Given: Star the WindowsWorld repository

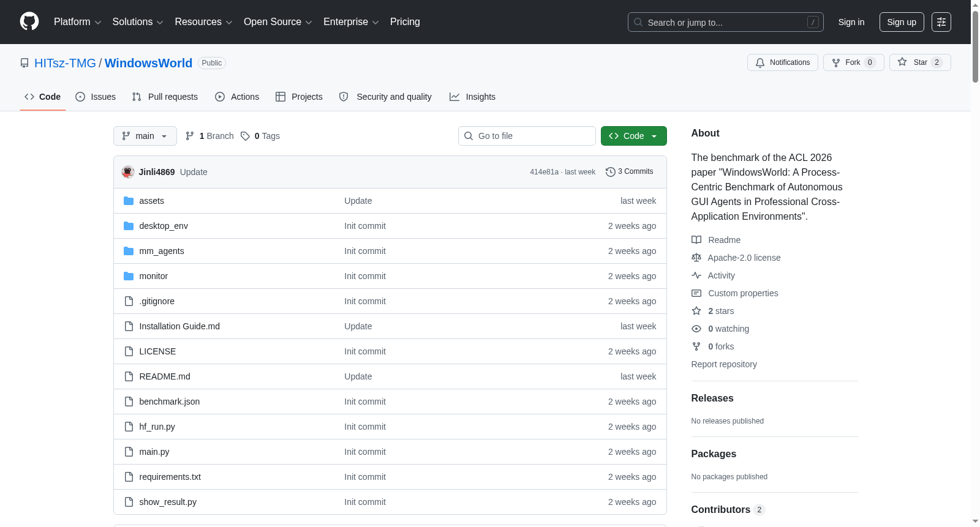Looking at the screenshot, I should coord(920,62).
